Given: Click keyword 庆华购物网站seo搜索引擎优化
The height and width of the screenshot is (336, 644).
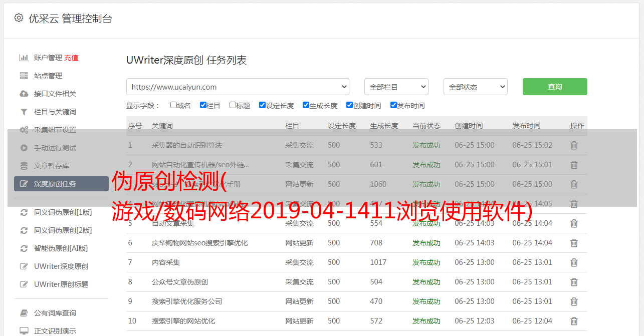Looking at the screenshot, I should 200,243.
